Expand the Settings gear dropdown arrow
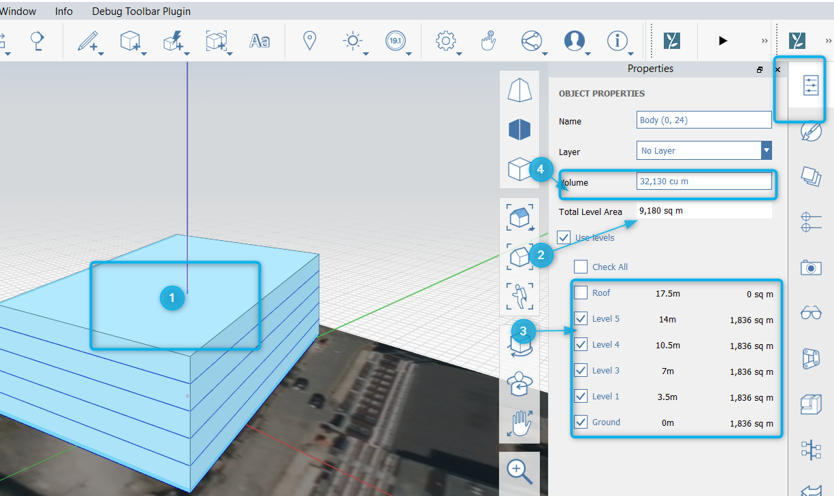 pos(459,54)
